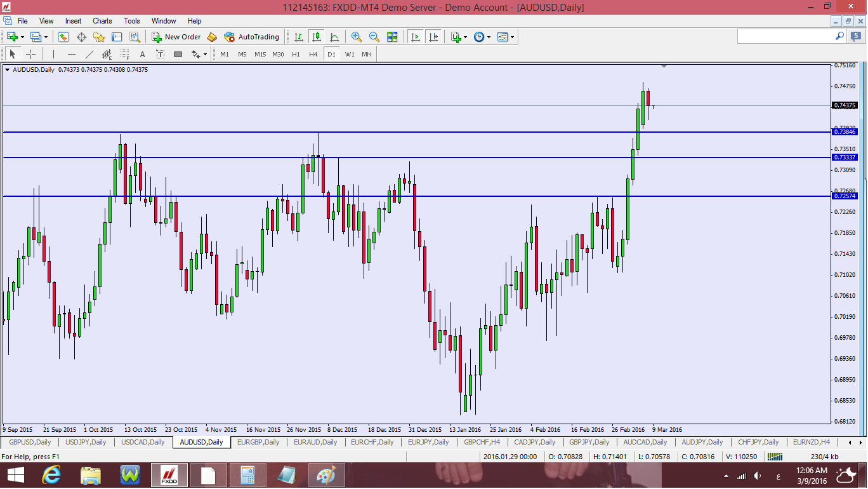This screenshot has height=489, width=868.
Task: Select the Text Label tool
Action: coord(160,54)
